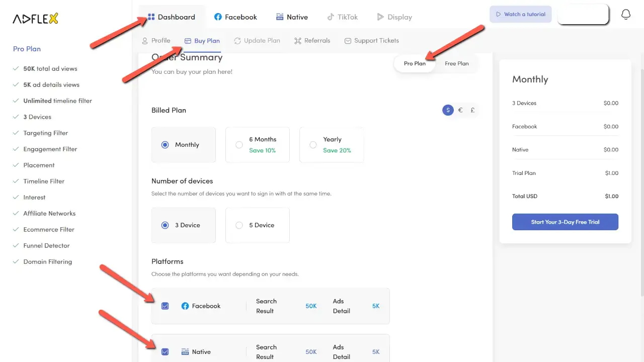Viewport: 644px width, 362px height.
Task: Click the ADFLEX logo
Action: pyautogui.click(x=35, y=18)
